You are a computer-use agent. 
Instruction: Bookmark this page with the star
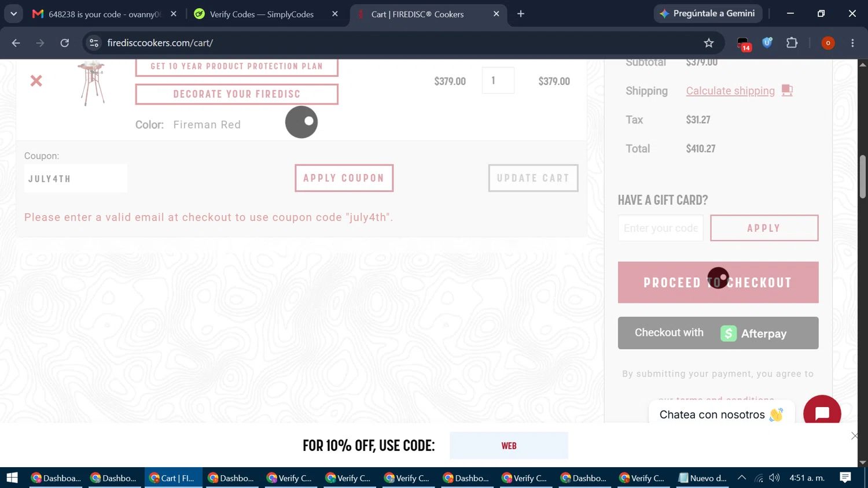click(x=709, y=43)
